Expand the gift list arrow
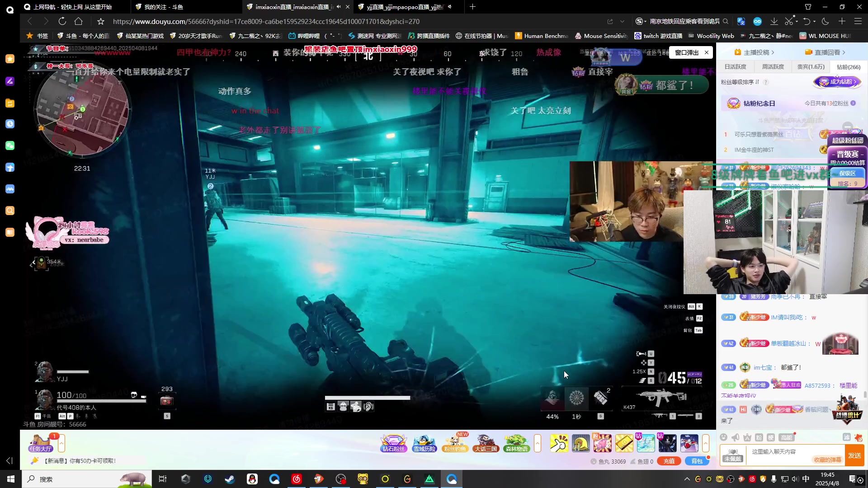The width and height of the screenshot is (868, 488). pos(706,443)
